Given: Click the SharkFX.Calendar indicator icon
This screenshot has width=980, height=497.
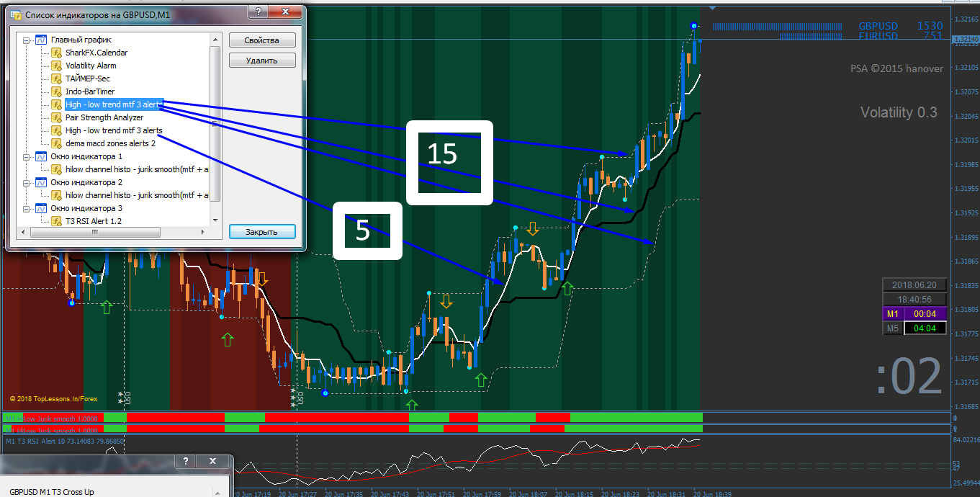Looking at the screenshot, I should click(x=56, y=53).
